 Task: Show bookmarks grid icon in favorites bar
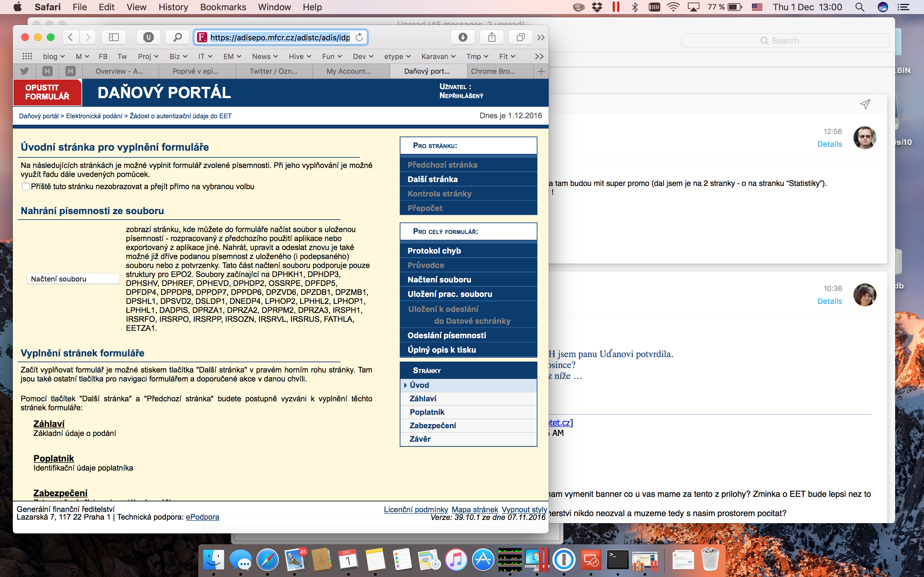coord(27,56)
